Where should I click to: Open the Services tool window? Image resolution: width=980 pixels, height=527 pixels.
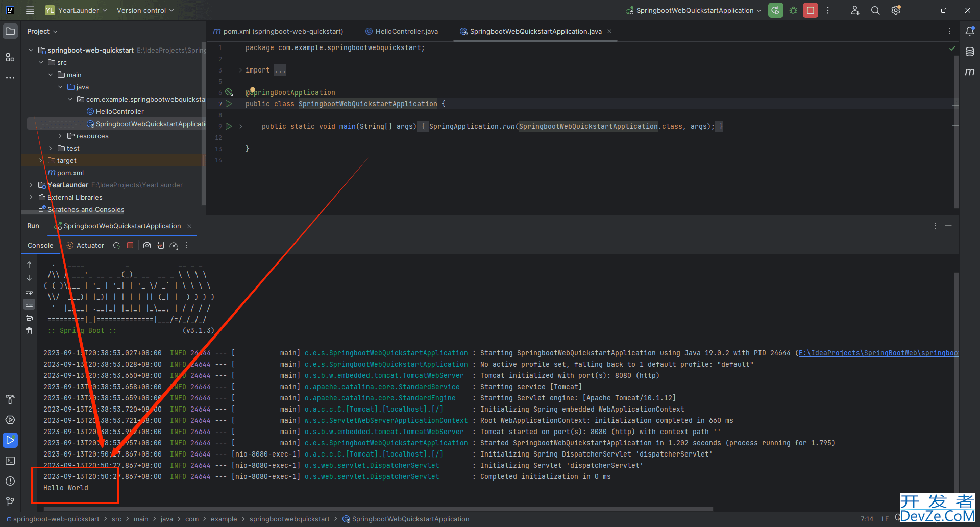[10, 420]
